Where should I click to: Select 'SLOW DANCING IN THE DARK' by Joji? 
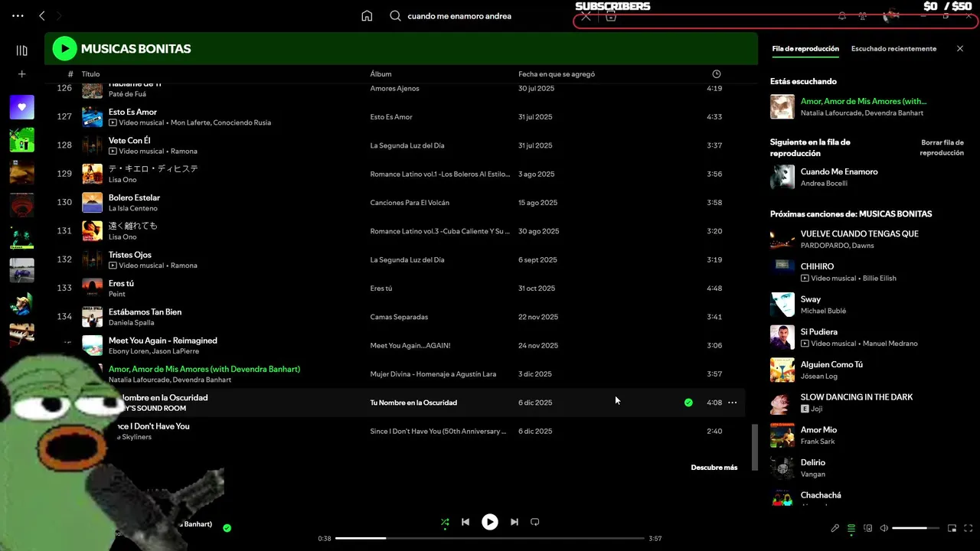856,397
